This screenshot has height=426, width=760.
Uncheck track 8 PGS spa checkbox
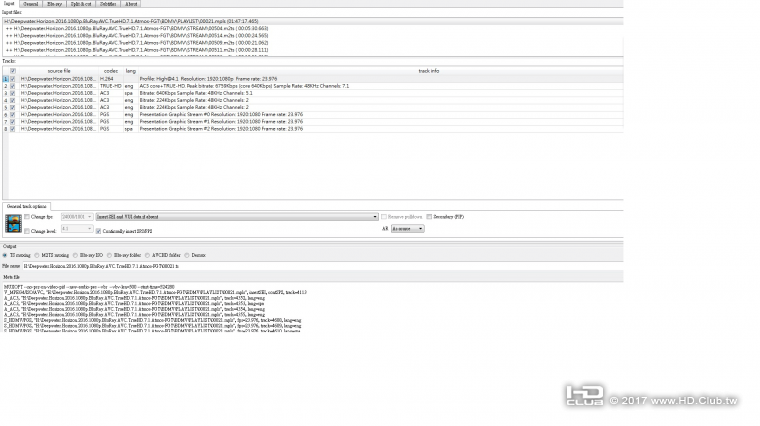pos(13,129)
